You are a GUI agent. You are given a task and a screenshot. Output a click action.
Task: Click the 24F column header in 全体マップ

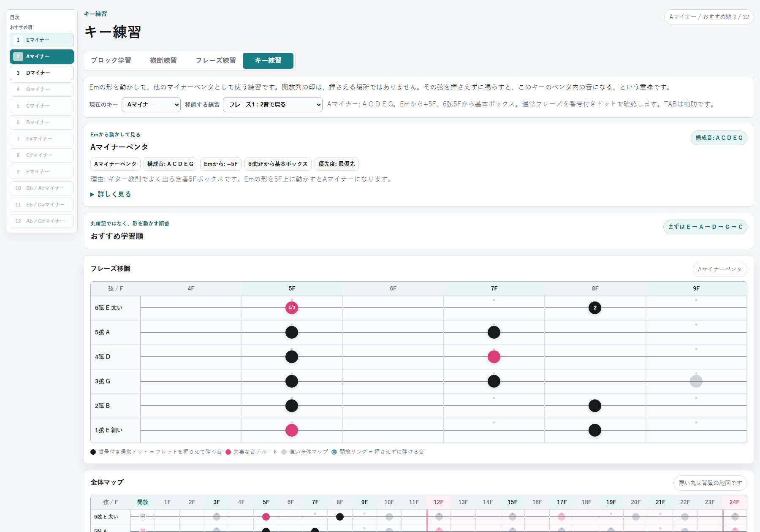pyautogui.click(x=735, y=502)
